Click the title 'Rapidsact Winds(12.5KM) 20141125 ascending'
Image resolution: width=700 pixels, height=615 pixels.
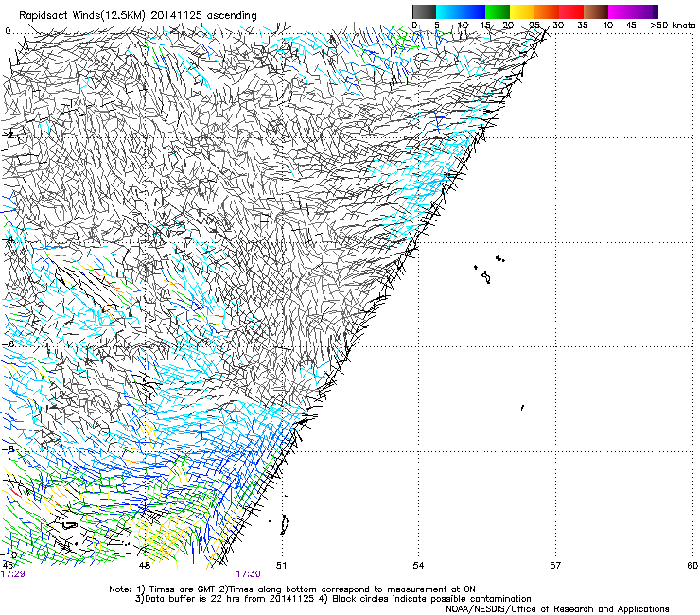pos(138,16)
